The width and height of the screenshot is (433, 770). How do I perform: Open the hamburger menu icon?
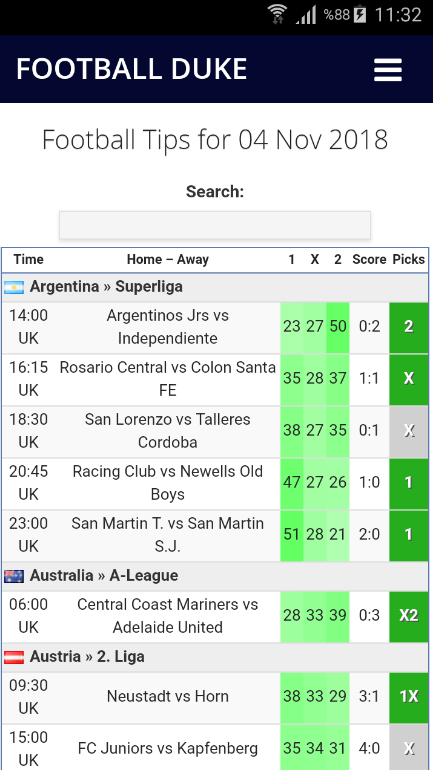pyautogui.click(x=388, y=70)
